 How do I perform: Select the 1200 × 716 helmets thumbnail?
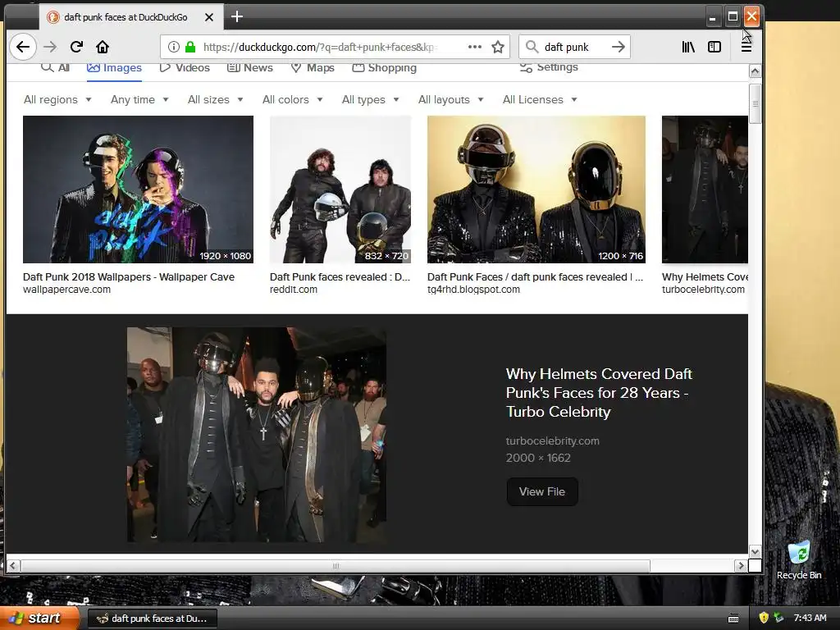536,189
